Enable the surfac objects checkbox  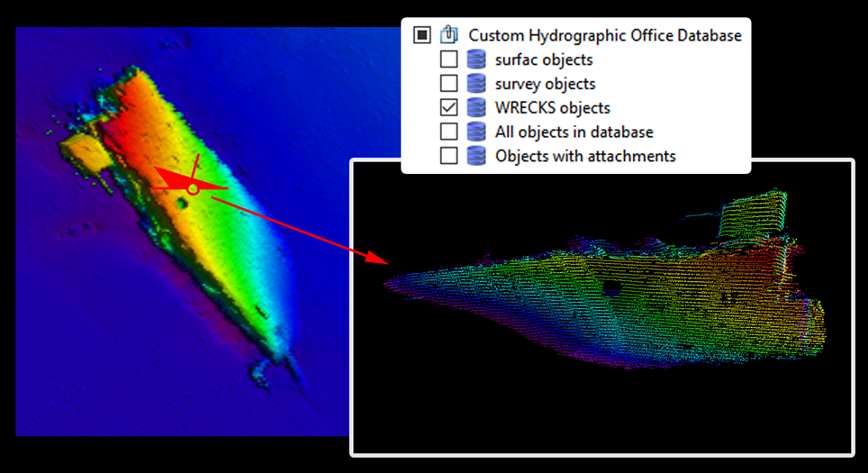[x=448, y=59]
